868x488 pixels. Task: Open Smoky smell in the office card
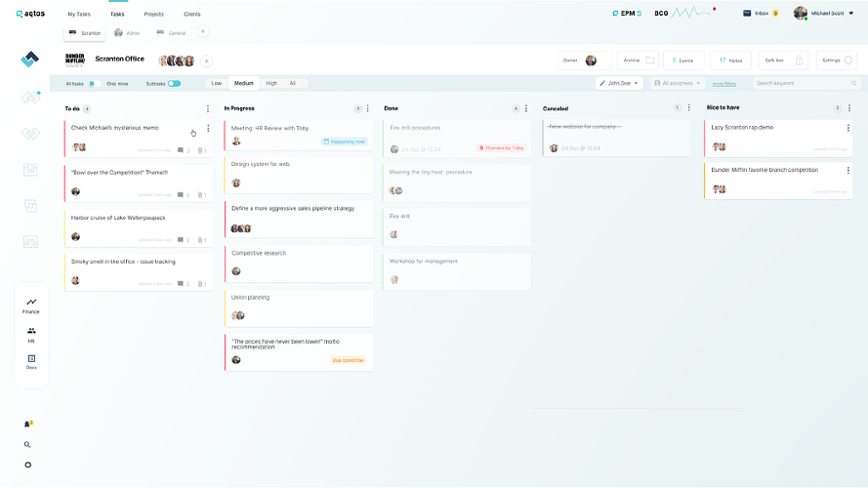pyautogui.click(x=138, y=272)
